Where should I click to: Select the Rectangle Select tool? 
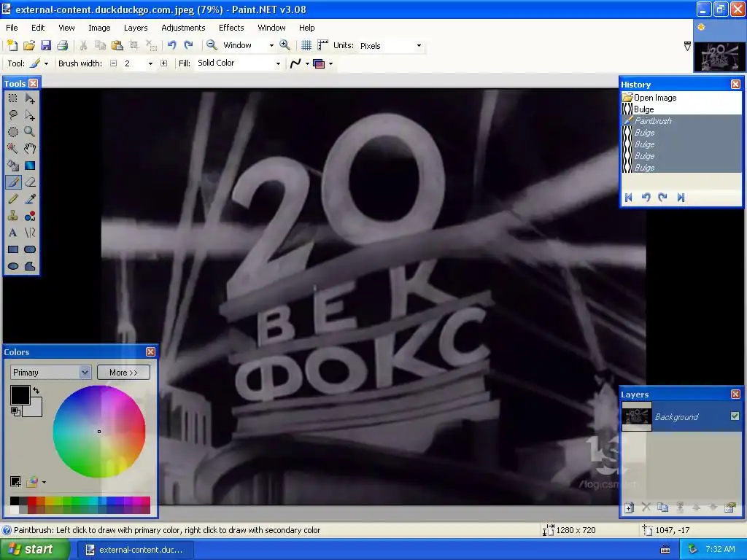point(13,98)
